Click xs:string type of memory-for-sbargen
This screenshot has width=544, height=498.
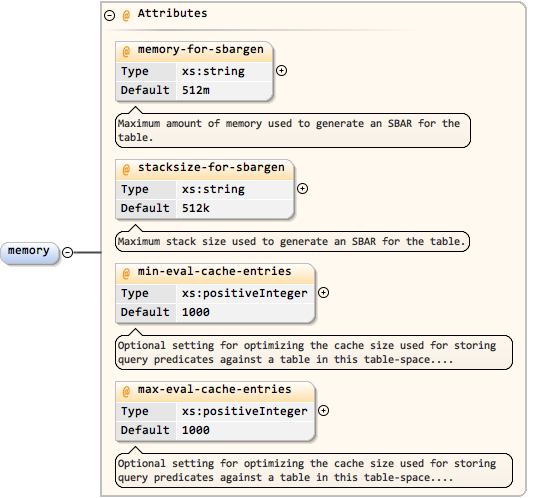(224, 71)
